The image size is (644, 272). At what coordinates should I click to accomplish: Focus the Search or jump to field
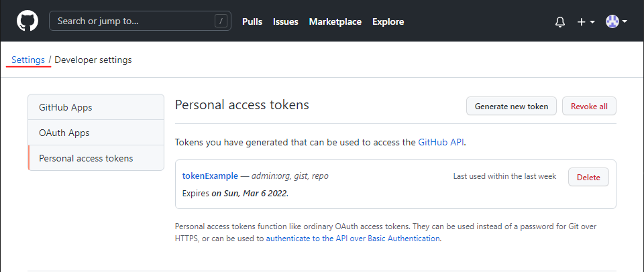coord(140,21)
